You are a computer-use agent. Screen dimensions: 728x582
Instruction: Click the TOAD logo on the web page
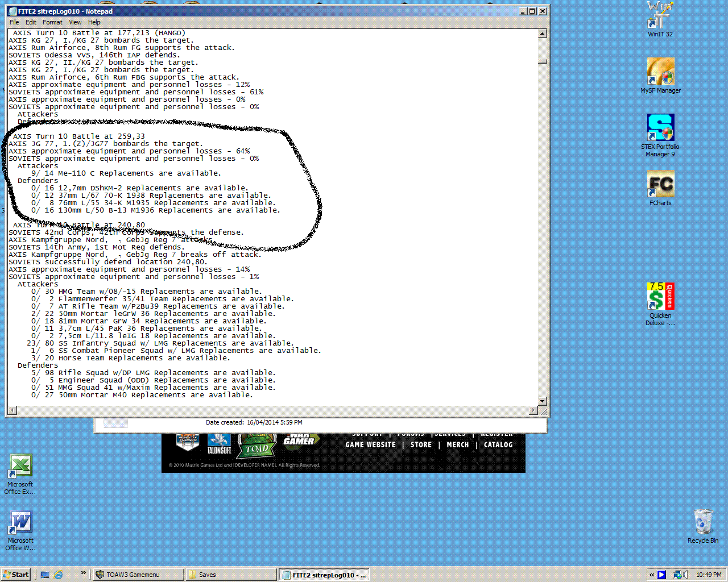coord(257,446)
